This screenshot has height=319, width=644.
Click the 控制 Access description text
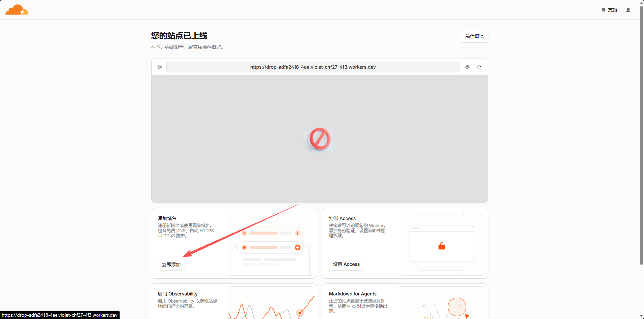pos(357,231)
